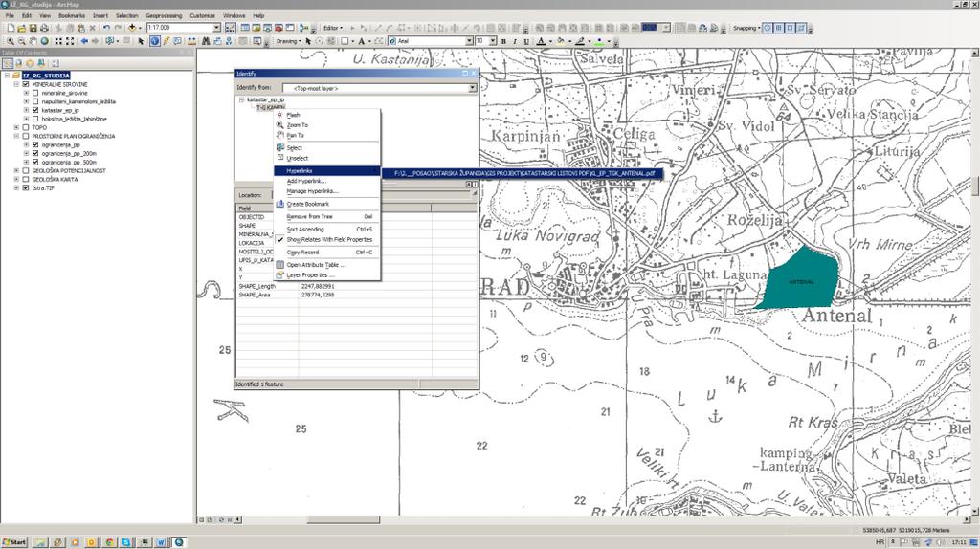This screenshot has width=980, height=549.
Task: Uncheck the MINERALNE SIROVINE group layer
Action: [x=26, y=84]
